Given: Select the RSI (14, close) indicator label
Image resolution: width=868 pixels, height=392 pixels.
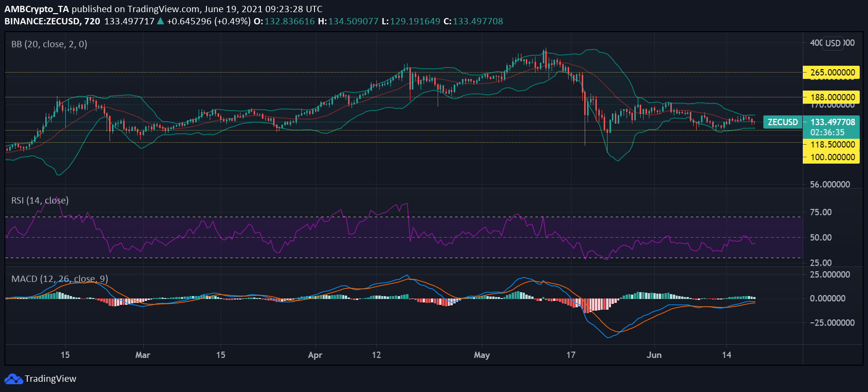Looking at the screenshot, I should [x=40, y=201].
